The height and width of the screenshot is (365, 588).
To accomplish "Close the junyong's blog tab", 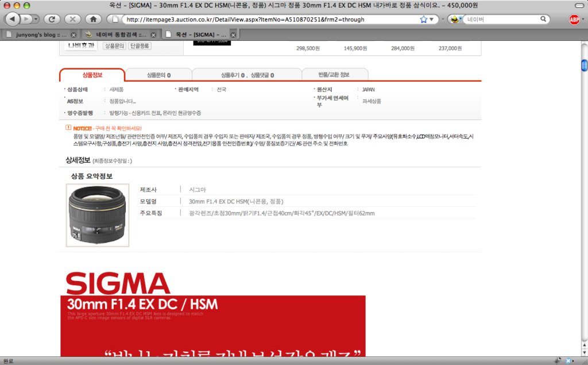I will click(73, 35).
